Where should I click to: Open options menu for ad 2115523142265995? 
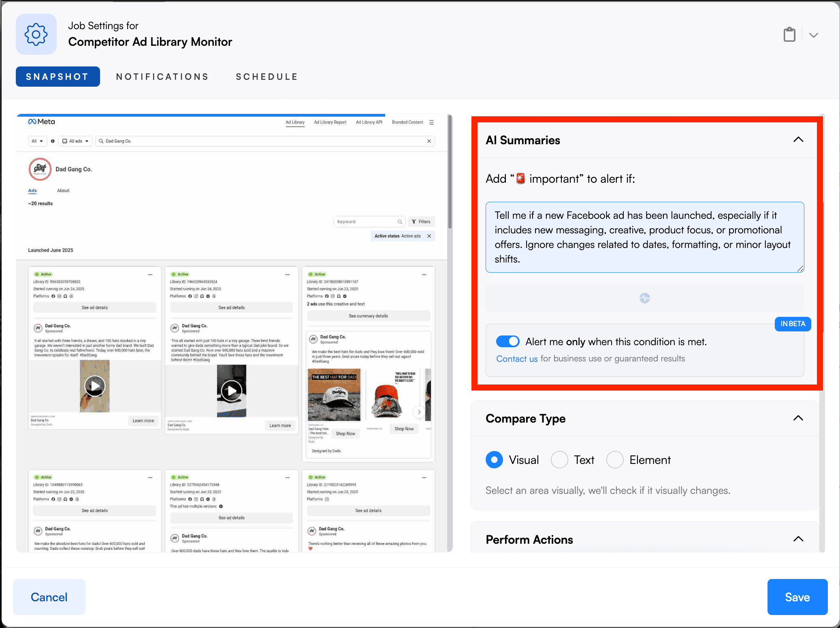click(x=424, y=477)
